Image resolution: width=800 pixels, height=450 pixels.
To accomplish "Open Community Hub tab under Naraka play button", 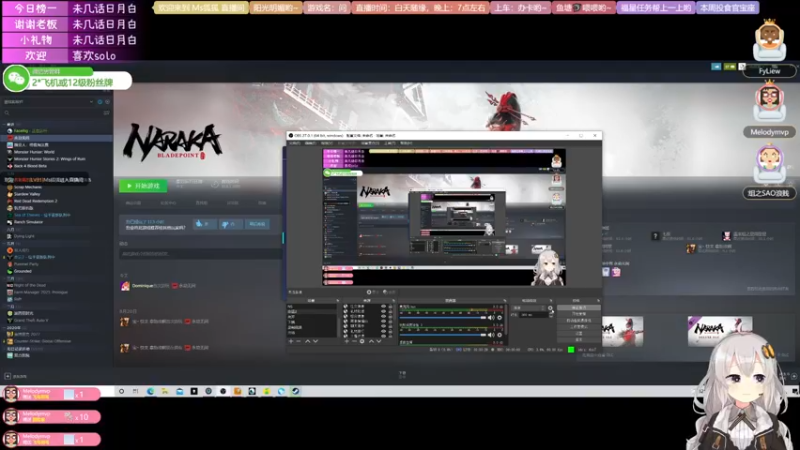I will pos(168,203).
